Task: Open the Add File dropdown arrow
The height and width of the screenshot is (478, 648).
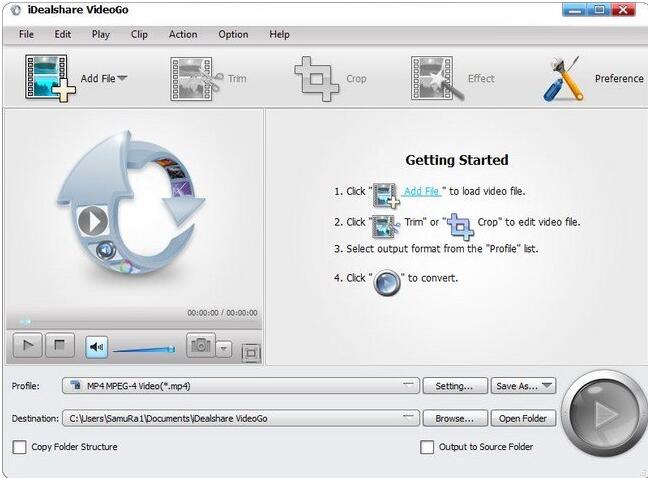Action: point(122,78)
